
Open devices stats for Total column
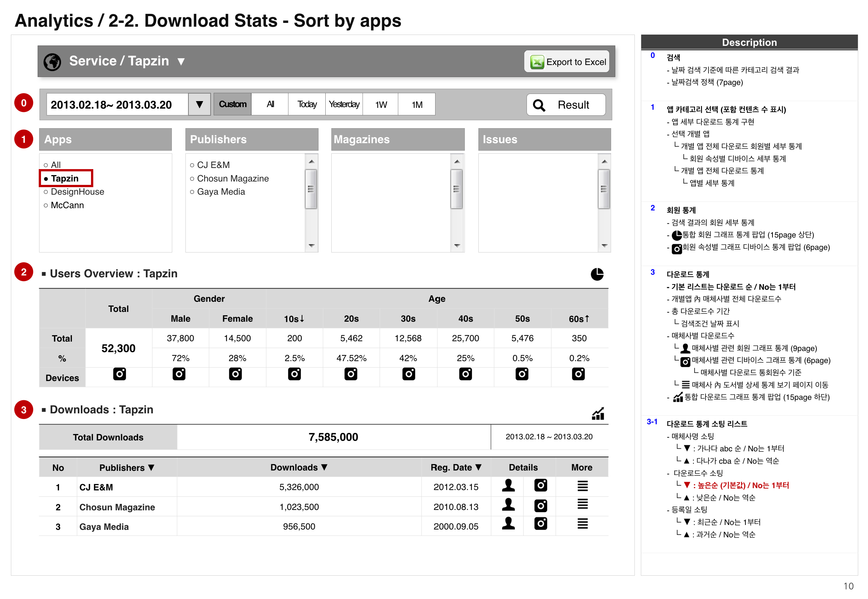(120, 374)
